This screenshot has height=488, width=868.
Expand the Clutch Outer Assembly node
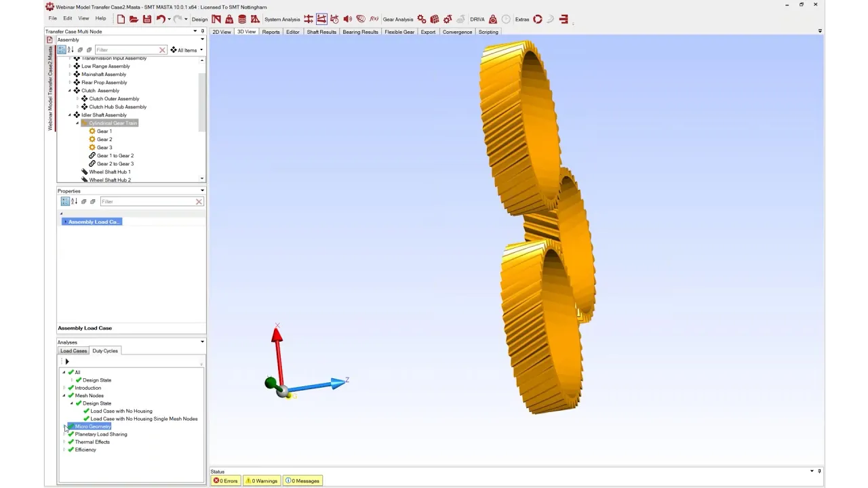77,99
